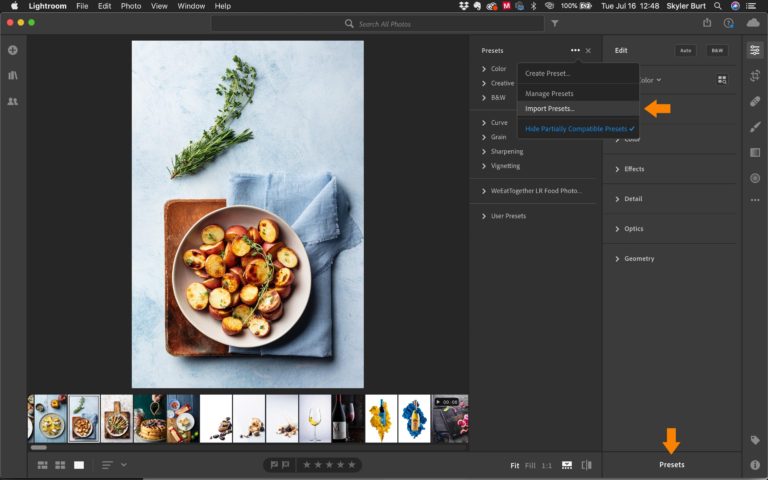Toggle the filmstrip visibility icon

pos(567,465)
